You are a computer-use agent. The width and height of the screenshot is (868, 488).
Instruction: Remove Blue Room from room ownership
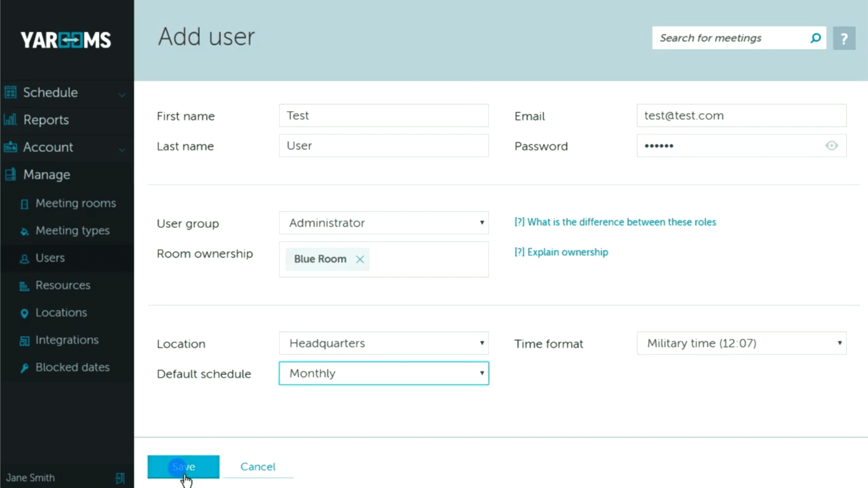click(360, 259)
